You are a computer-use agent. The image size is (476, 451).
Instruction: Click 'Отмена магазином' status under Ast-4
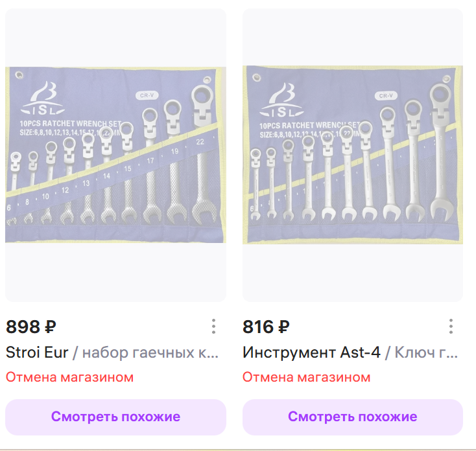[307, 377]
